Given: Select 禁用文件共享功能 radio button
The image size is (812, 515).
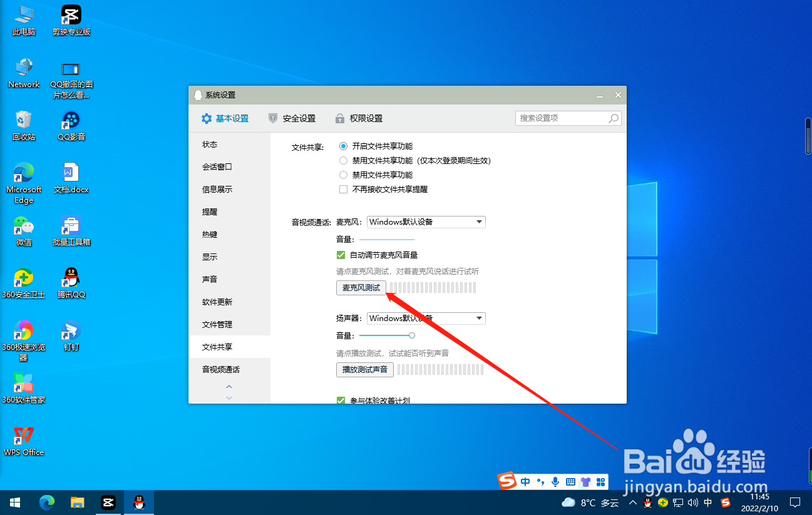Looking at the screenshot, I should tap(343, 175).
